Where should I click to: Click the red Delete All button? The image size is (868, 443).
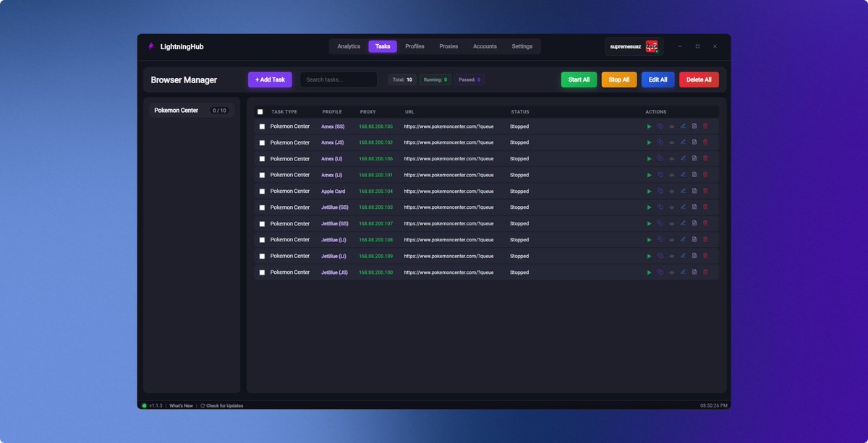pos(699,79)
